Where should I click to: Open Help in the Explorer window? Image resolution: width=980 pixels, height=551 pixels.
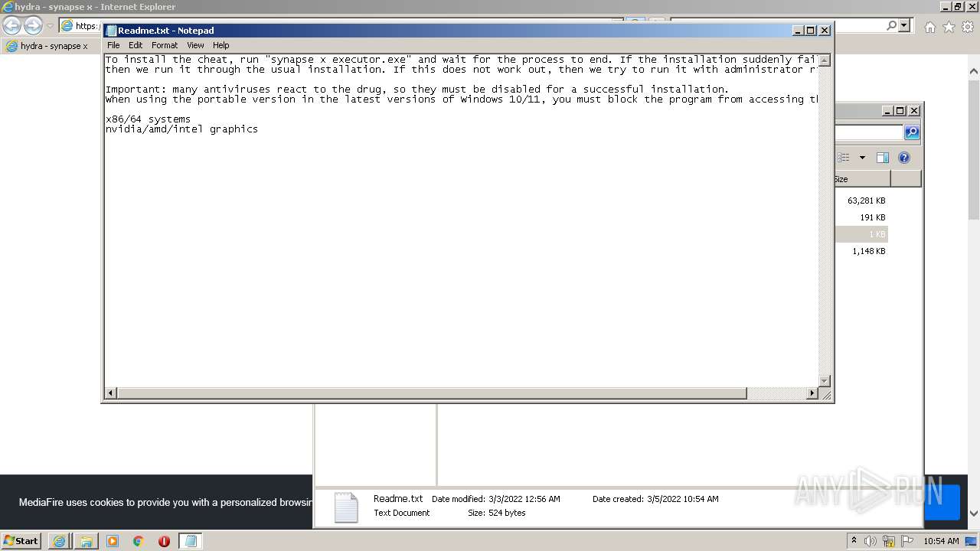pyautogui.click(x=904, y=158)
